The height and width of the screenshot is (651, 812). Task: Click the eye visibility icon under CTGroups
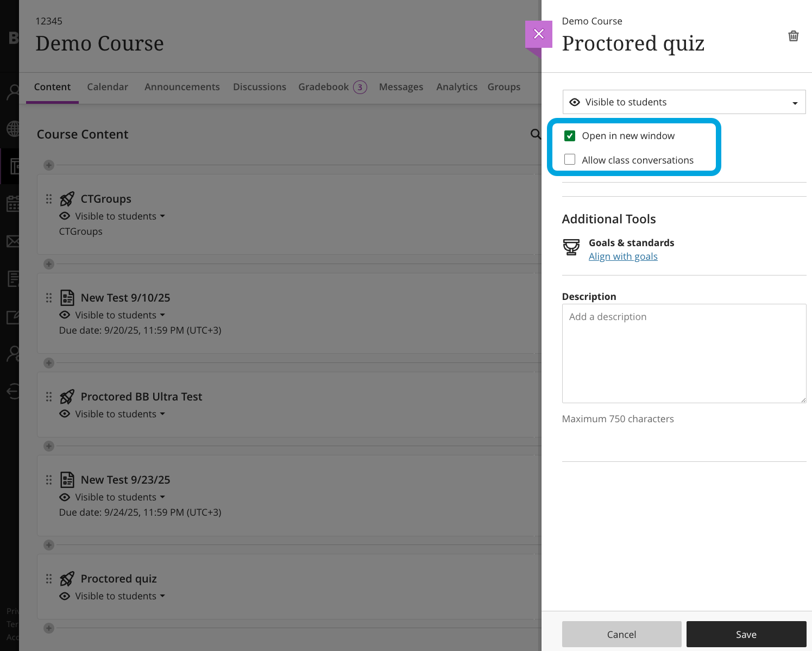[65, 216]
